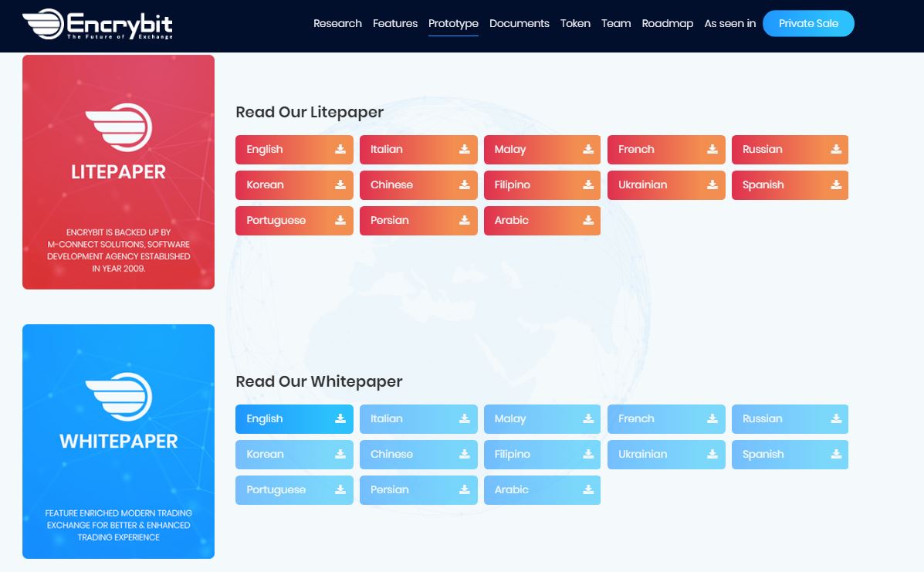The width and height of the screenshot is (924, 572).
Task: Click download icon on Whitepaper Portuguese button
Action: (340, 489)
